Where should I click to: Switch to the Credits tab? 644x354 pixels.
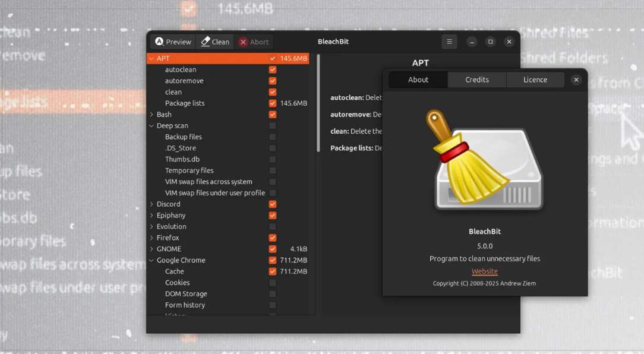tap(477, 80)
